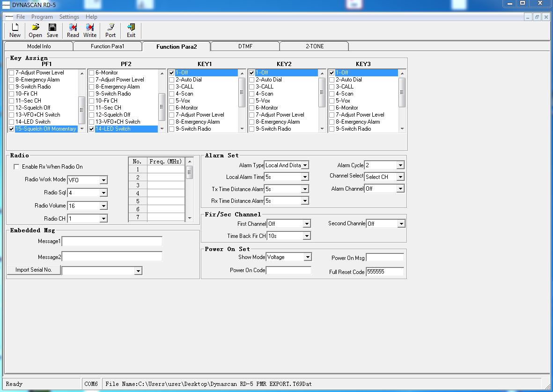Screen dimensions: 553x392
Task: Check PF1 option 10--Fir CH
Action: [x=12, y=94]
